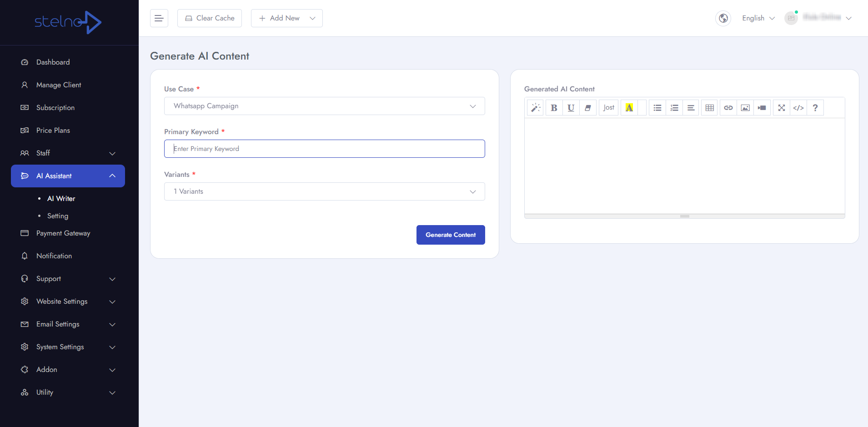The image size is (868, 427).
Task: Click the eraser remove-formatting icon
Action: coord(587,108)
